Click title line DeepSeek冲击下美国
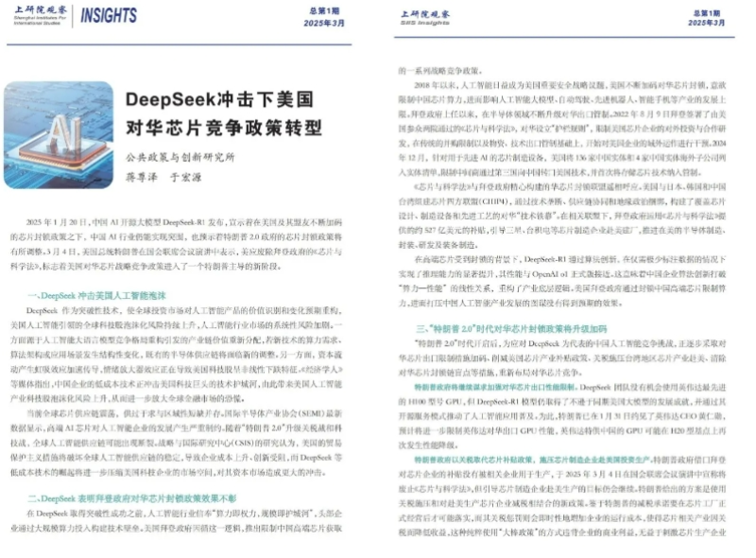Screen dimensions: 756x558 [219, 99]
